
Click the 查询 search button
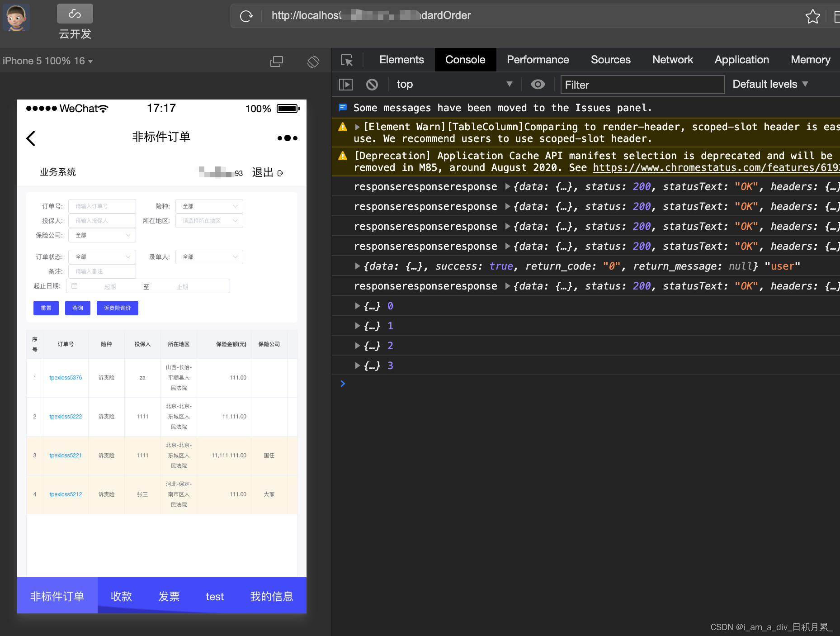78,308
